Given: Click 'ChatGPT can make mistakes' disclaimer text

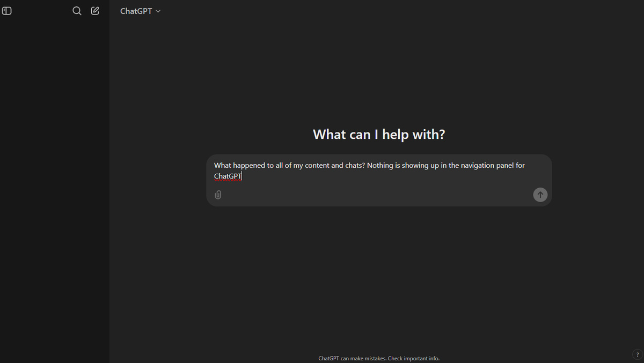Looking at the screenshot, I should coord(379,358).
